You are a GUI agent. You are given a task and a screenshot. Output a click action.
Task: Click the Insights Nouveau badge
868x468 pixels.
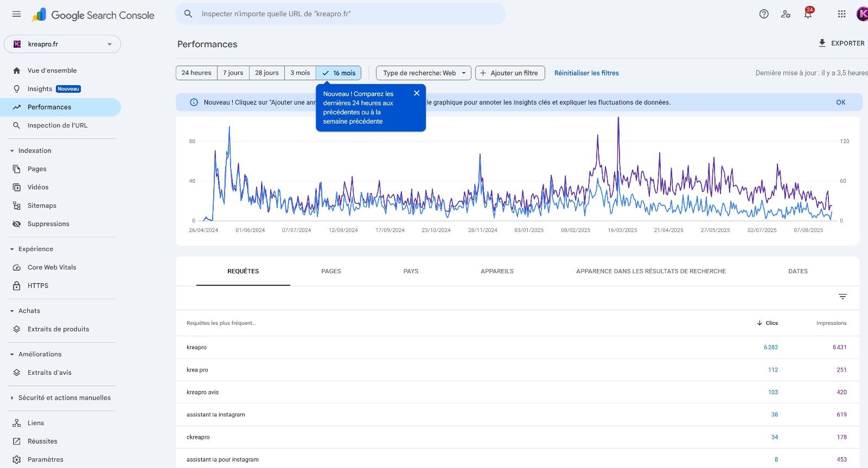pyautogui.click(x=68, y=89)
